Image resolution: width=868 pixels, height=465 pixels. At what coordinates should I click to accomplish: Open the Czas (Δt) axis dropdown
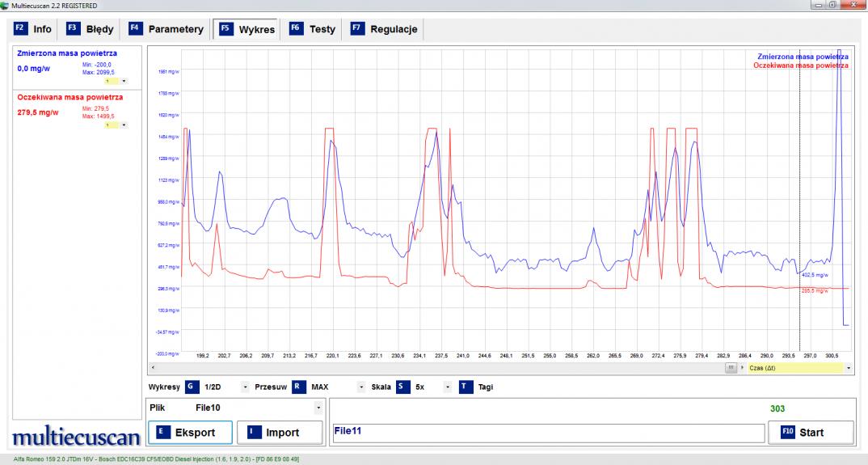(848, 368)
